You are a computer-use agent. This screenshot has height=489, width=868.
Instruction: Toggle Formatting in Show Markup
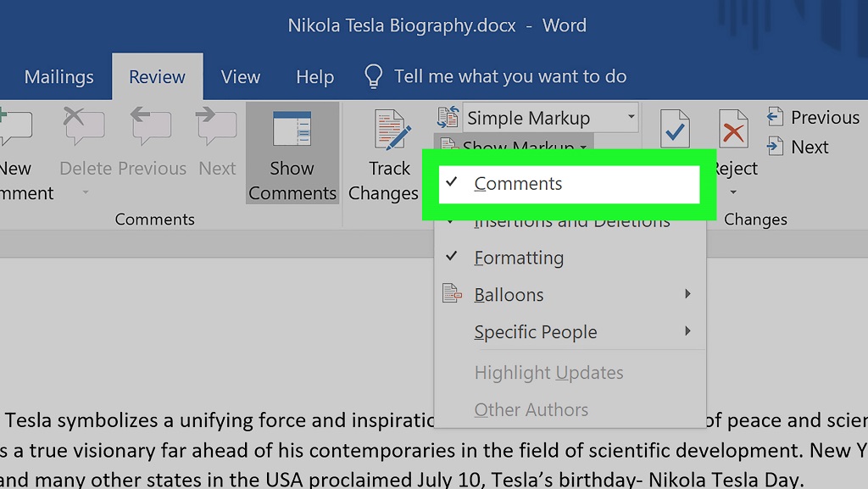[x=519, y=258]
